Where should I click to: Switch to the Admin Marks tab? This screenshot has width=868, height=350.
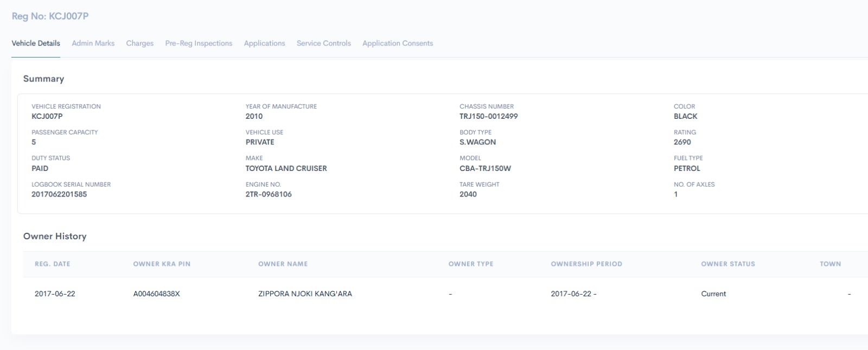pos(93,43)
